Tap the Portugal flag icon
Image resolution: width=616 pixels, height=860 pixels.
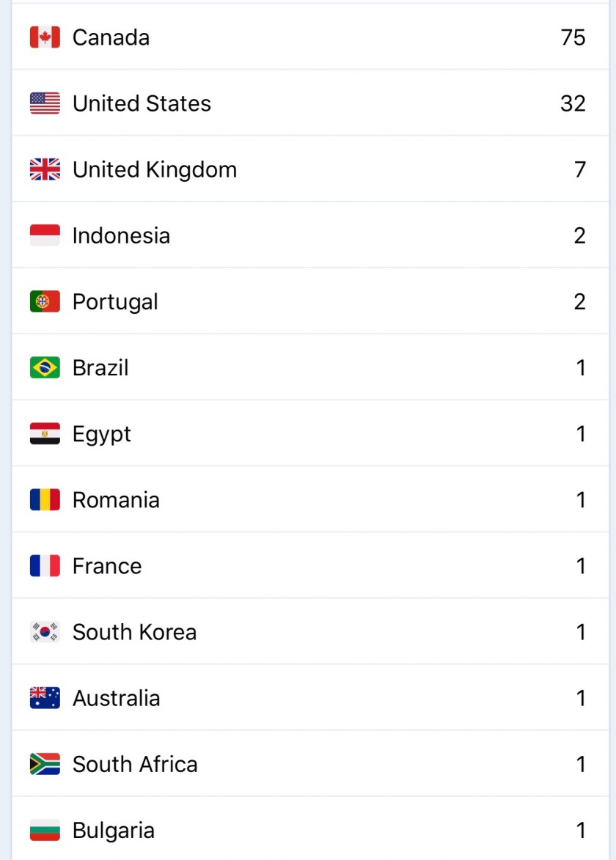pos(45,301)
